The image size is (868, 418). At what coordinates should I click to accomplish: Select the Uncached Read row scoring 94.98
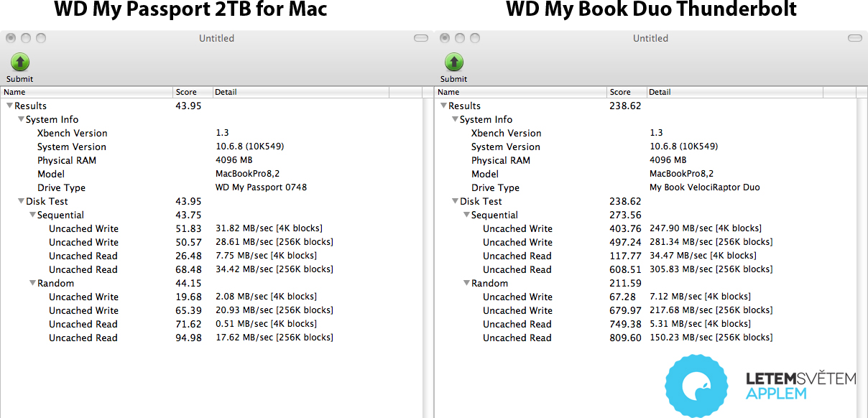(x=212, y=338)
